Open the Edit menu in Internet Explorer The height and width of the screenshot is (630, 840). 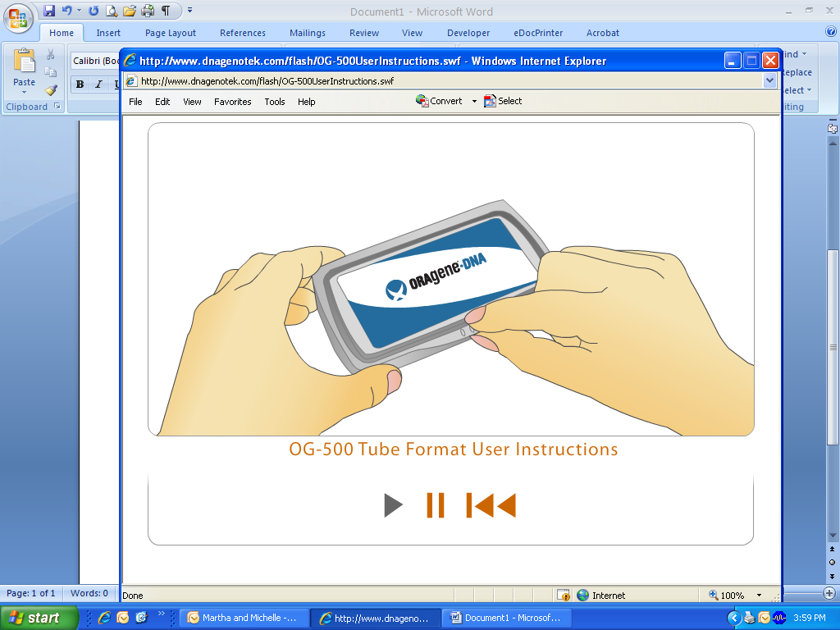click(162, 102)
